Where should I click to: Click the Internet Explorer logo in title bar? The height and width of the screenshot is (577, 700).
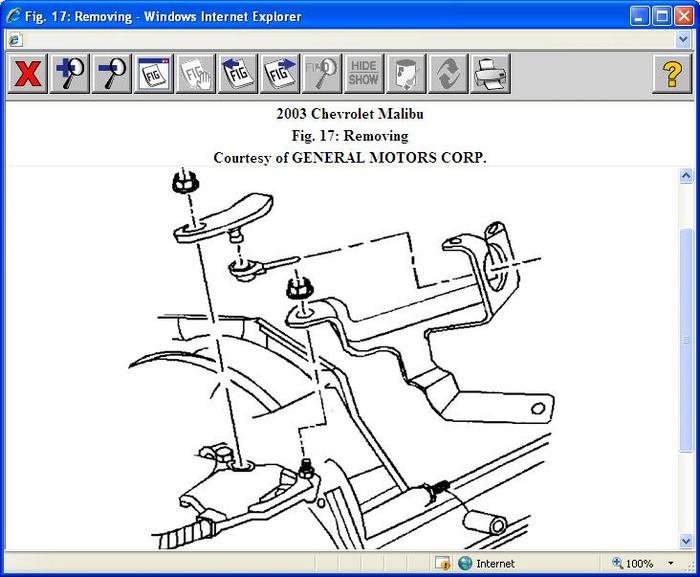pos(13,16)
